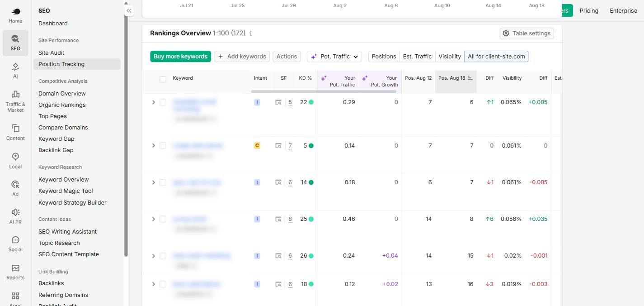
Task: Click Add keywords button
Action: click(242, 57)
